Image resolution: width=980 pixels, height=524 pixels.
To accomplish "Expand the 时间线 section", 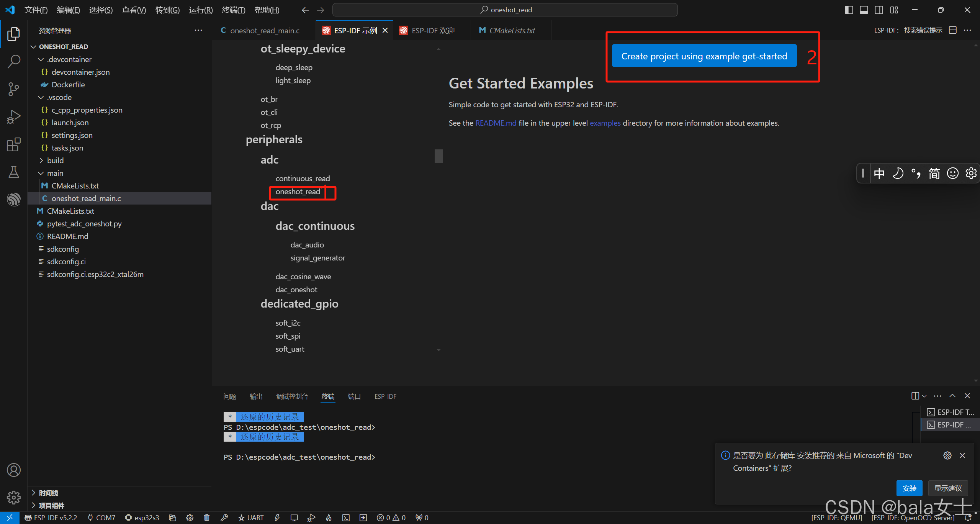I will tap(48, 493).
